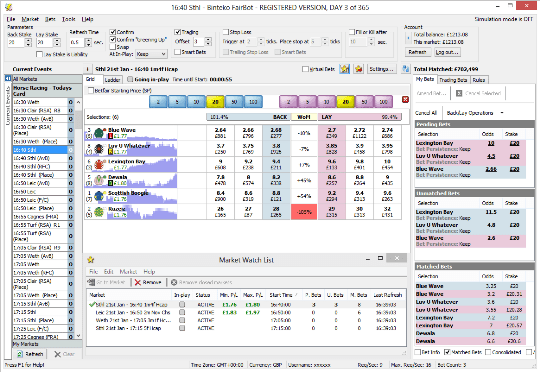The image size is (540, 372).
Task: Click Cancel All in My Bets
Action: (x=426, y=113)
